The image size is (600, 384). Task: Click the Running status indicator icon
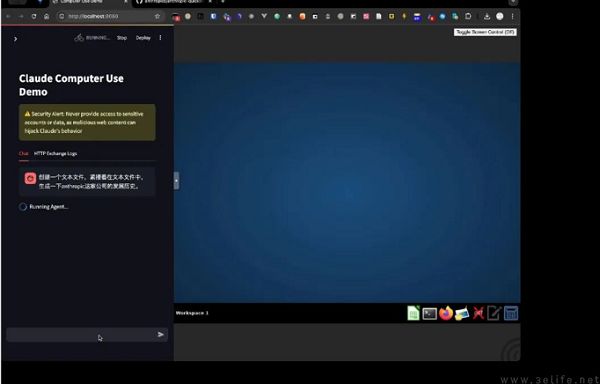[x=79, y=37]
